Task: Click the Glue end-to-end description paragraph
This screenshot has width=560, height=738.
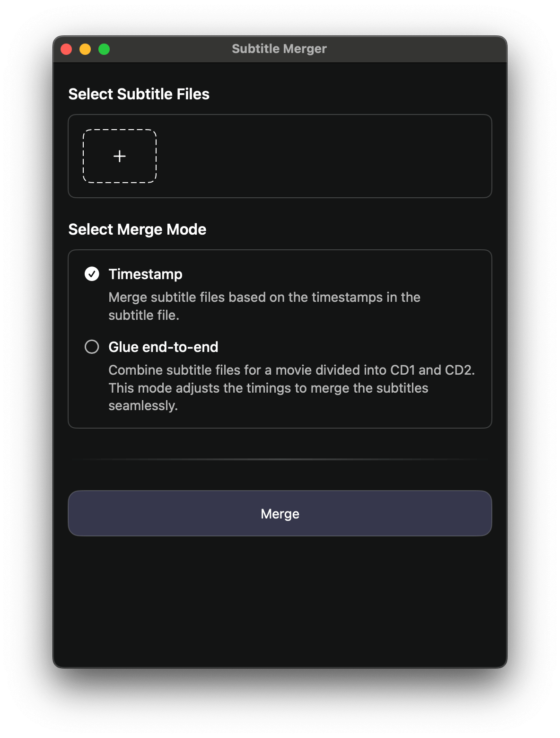Action: tap(291, 387)
